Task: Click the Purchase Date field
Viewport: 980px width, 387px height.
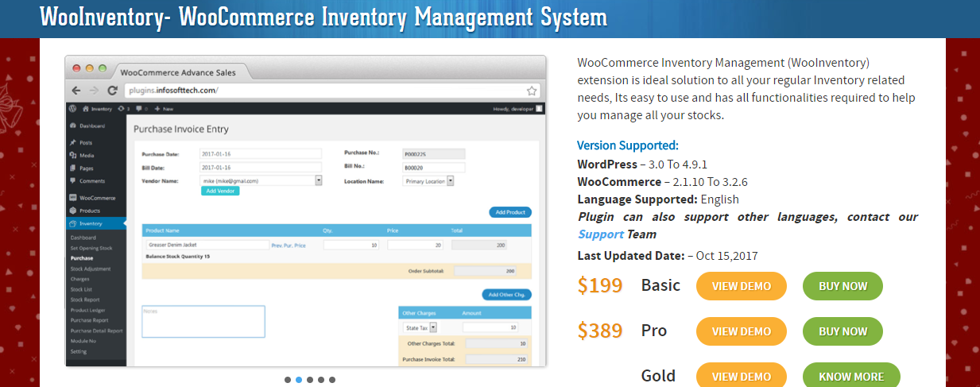Action: point(261,154)
